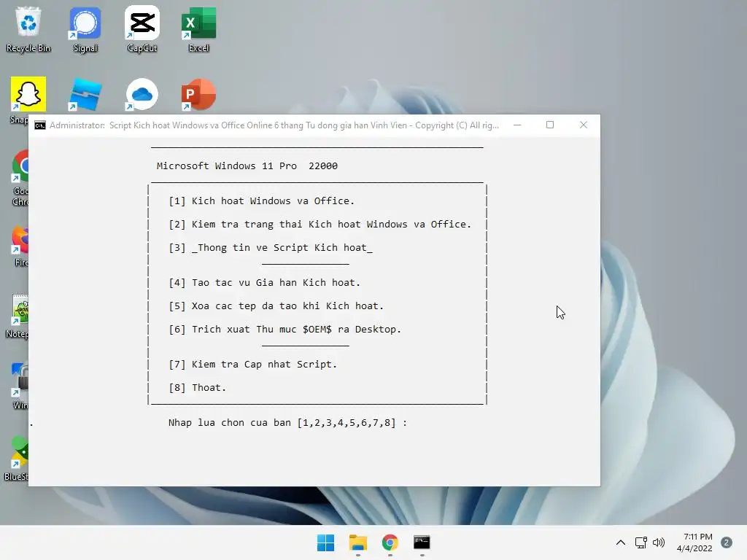Open the Excel desktop shortcut

click(198, 28)
